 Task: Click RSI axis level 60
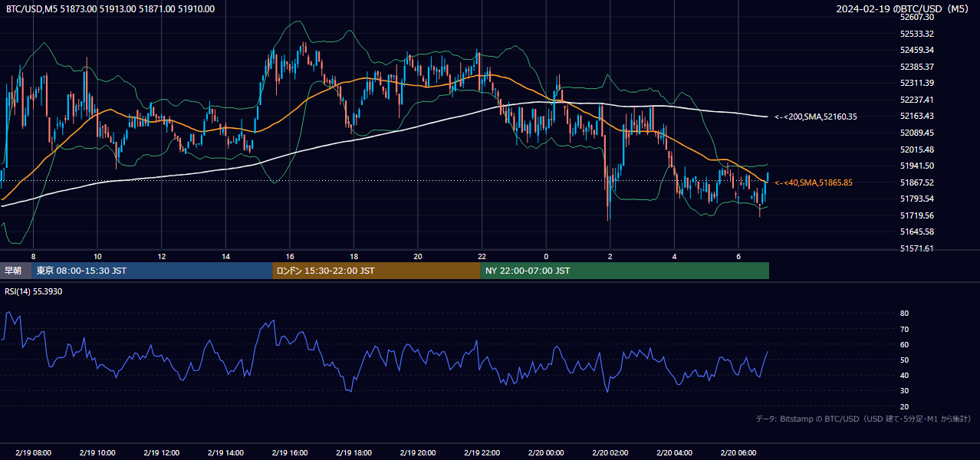[x=904, y=344]
